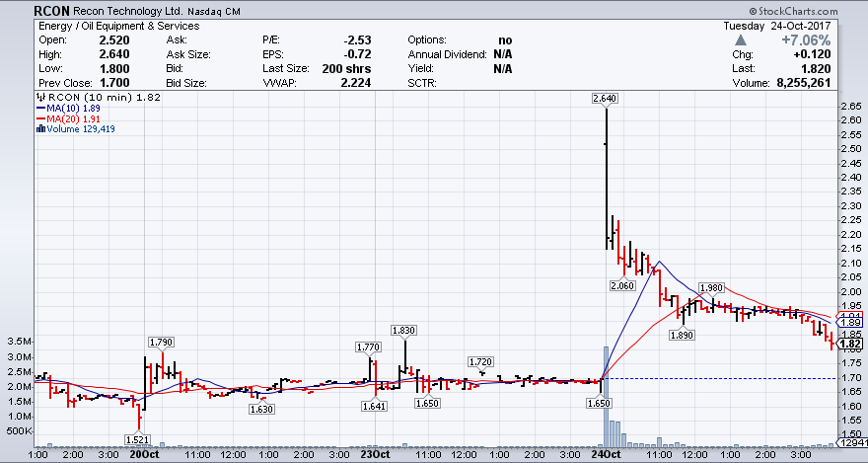Screen dimensions: 868x463
Task: Click the 1.521 low price label
Action: pos(139,438)
